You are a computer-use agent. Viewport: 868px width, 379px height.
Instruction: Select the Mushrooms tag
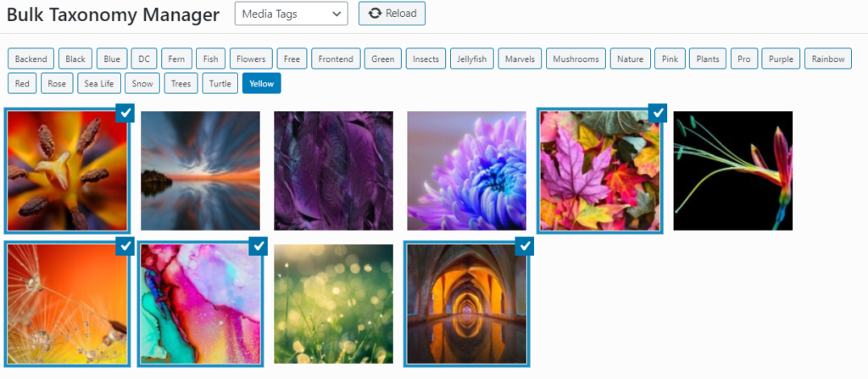(x=576, y=59)
